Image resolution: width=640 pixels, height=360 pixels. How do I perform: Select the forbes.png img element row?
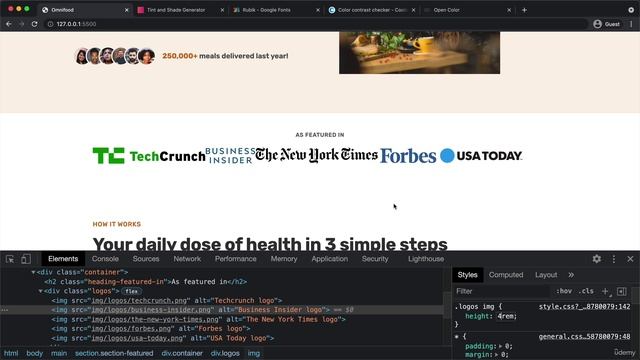coord(222,329)
